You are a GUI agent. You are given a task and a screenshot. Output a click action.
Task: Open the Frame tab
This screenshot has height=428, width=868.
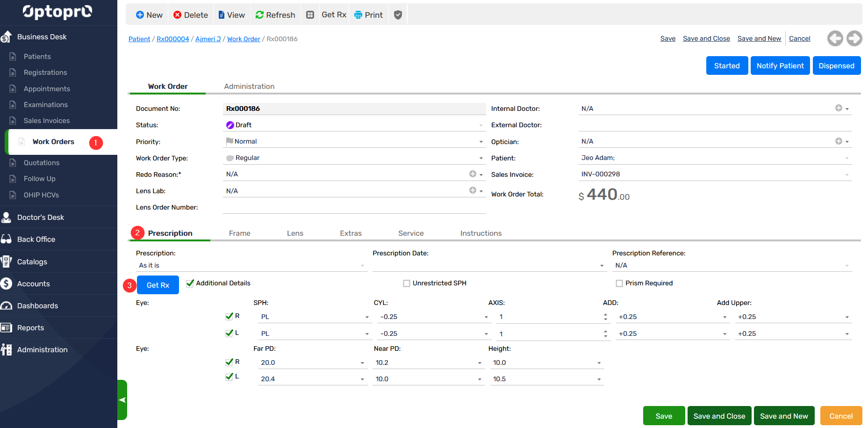239,233
